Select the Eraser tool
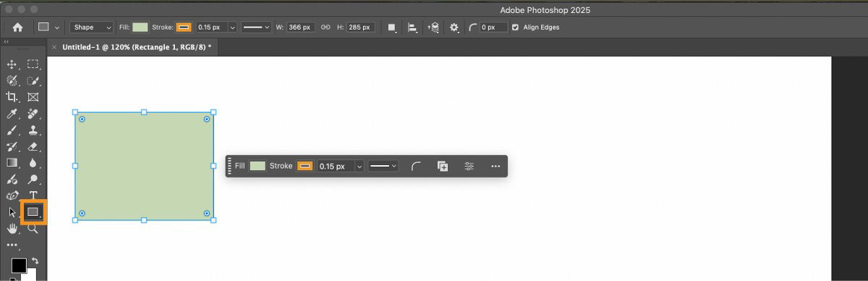Viewport: 868px width, 281px height. tap(33, 147)
